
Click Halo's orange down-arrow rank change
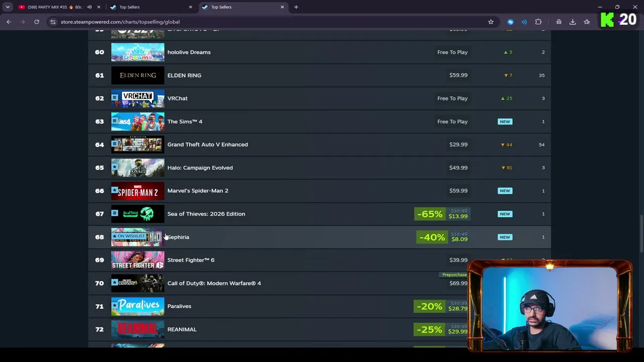(507, 168)
